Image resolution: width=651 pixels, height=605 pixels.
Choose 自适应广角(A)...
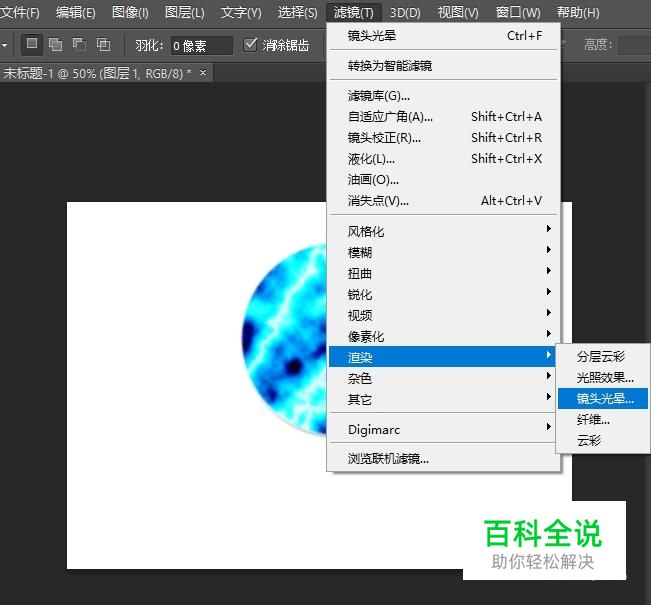tap(443, 117)
